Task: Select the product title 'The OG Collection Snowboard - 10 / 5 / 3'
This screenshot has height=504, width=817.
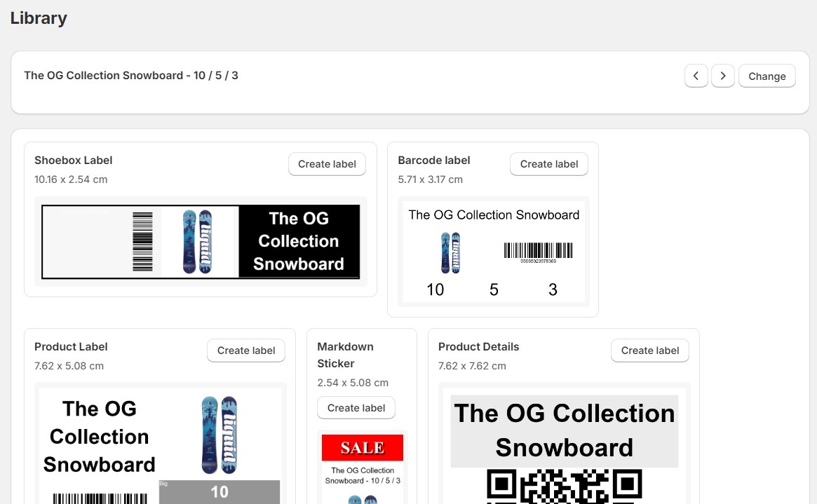Action: [x=130, y=76]
